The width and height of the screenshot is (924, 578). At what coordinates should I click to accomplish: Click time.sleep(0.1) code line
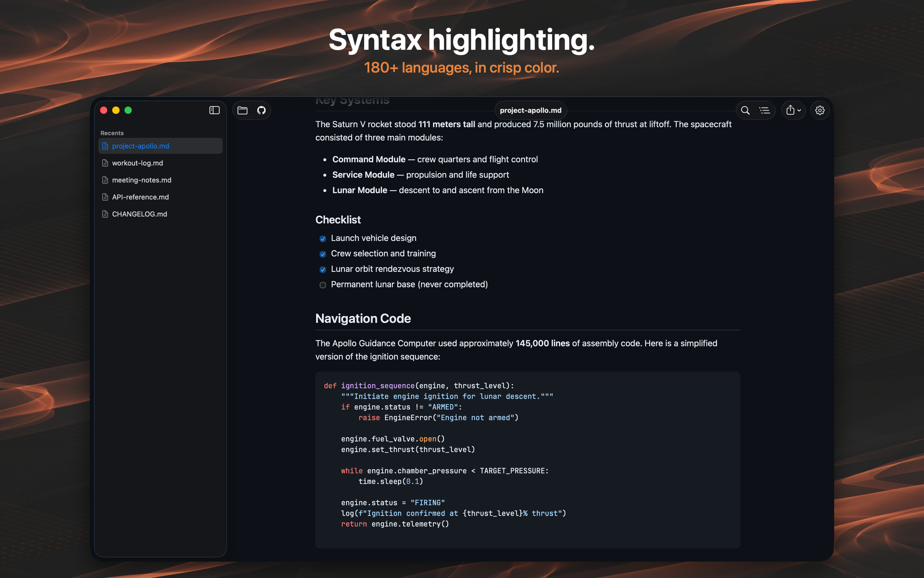click(390, 482)
